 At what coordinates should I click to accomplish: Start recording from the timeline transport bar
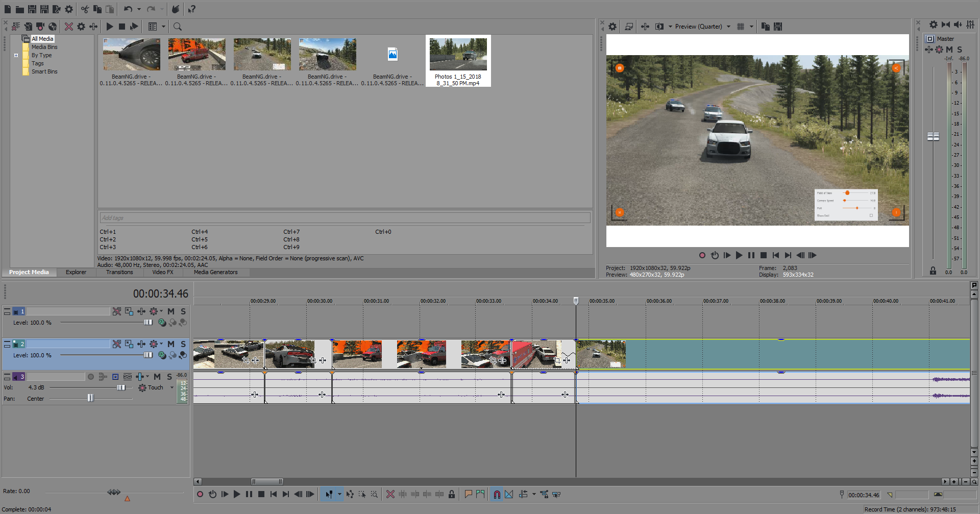[x=200, y=494]
